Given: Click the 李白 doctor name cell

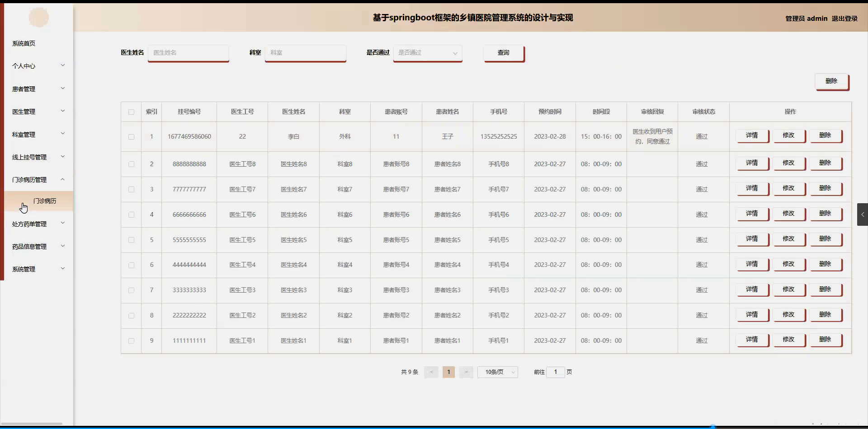Looking at the screenshot, I should (x=294, y=137).
